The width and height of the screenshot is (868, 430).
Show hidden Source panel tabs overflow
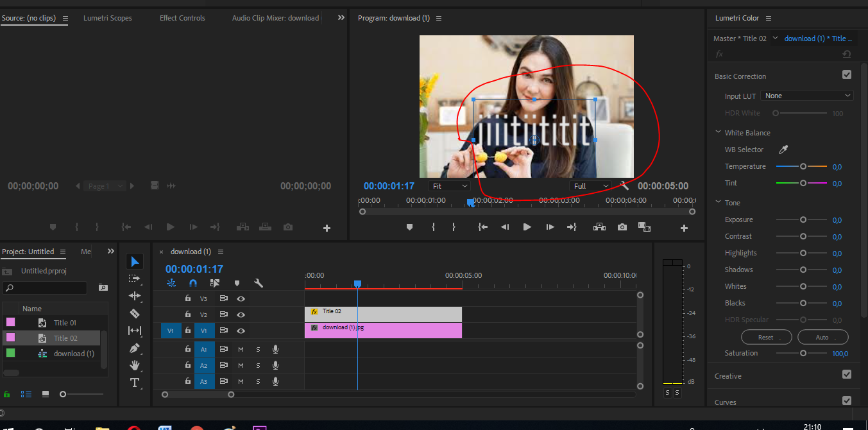(x=341, y=18)
